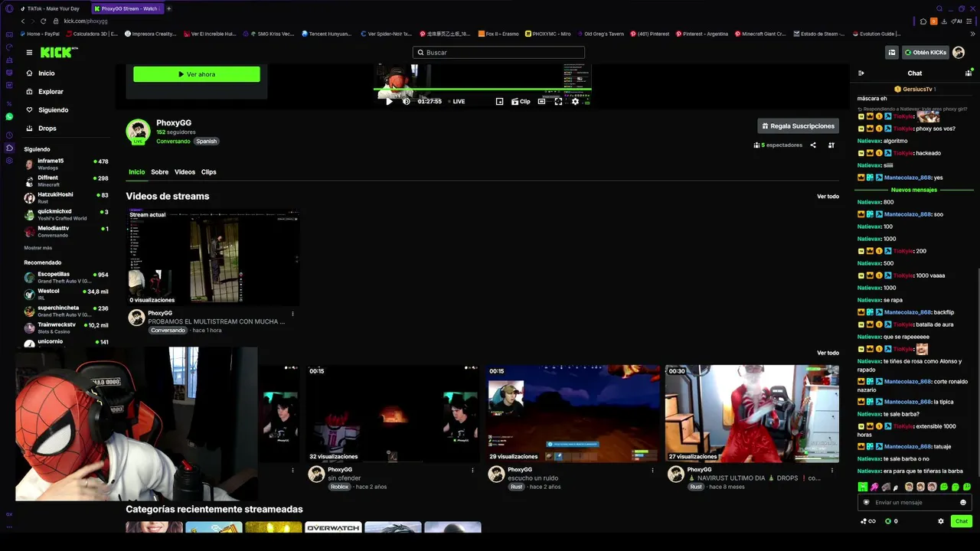This screenshot has height=551, width=980.
Task: Open options for 'sin ofender' clip
Action: point(472,471)
